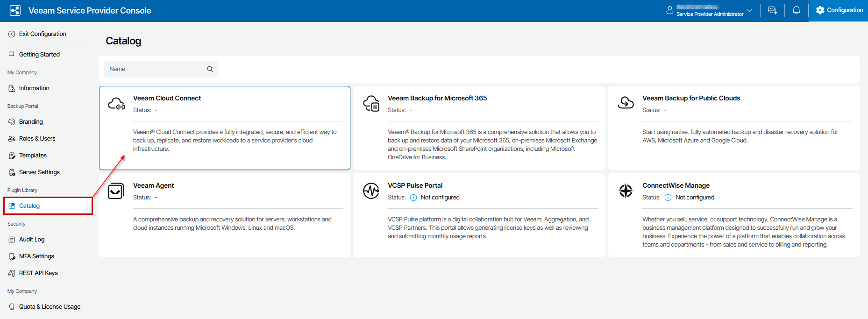Click the Server Settings icon
The width and height of the screenshot is (868, 319).
coord(12,172)
